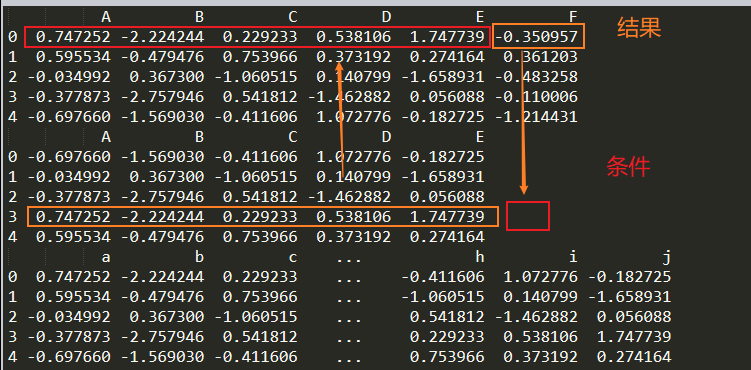Select value 0.361203 in column F
751x370 pixels.
pos(541,57)
